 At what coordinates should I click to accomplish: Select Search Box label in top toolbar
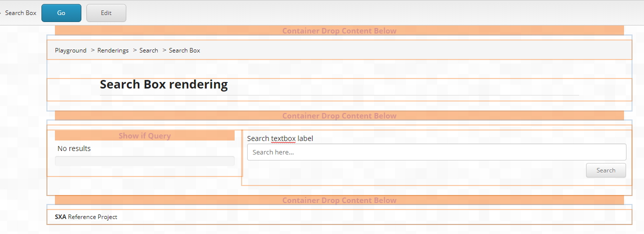(20, 13)
